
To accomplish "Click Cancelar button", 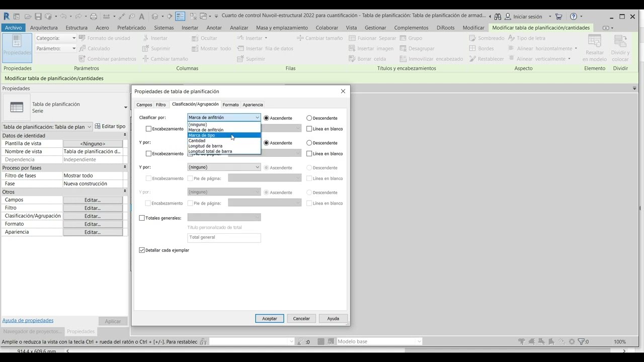I will click(301, 318).
